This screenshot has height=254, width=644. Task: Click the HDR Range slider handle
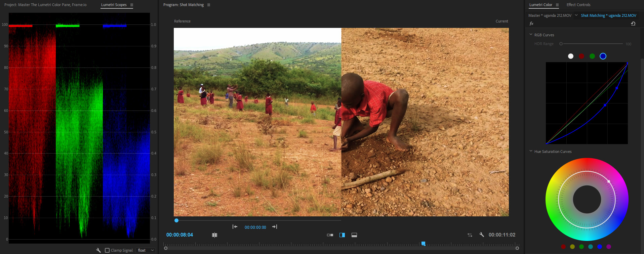[x=561, y=44]
